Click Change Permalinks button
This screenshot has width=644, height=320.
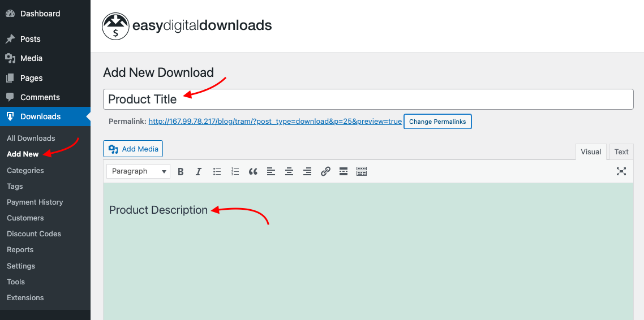[x=437, y=122]
